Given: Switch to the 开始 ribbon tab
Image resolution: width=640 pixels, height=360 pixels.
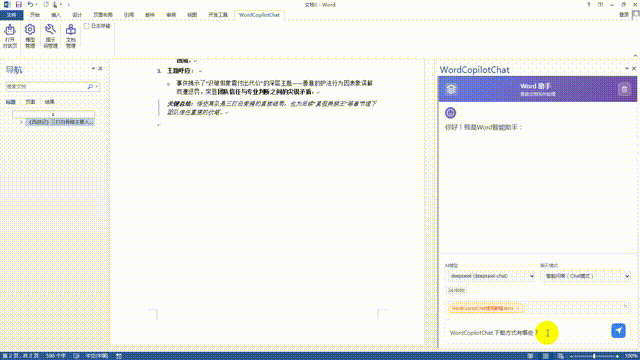Looking at the screenshot, I should click(x=35, y=15).
